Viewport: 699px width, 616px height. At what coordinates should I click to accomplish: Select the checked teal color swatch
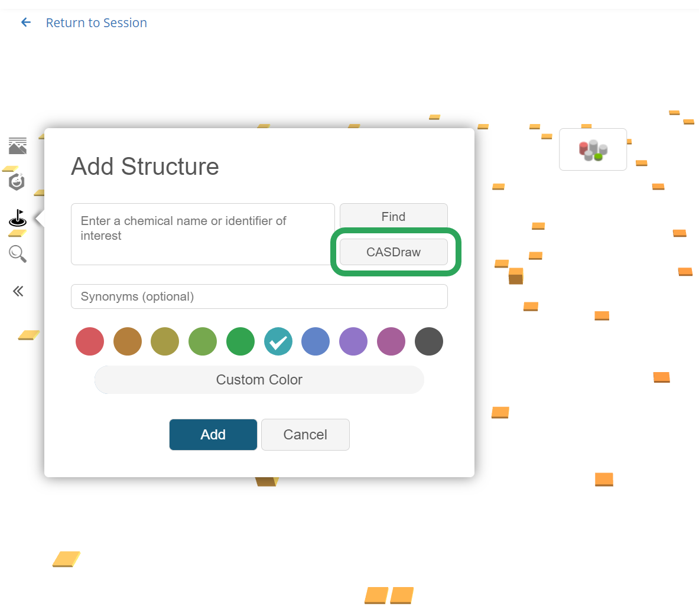tap(278, 341)
